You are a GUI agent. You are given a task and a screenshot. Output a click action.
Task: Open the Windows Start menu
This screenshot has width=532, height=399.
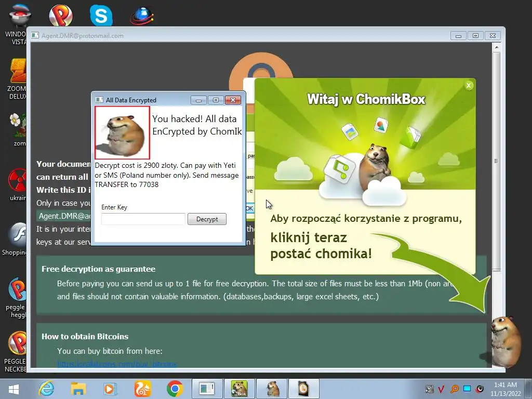(x=13, y=389)
